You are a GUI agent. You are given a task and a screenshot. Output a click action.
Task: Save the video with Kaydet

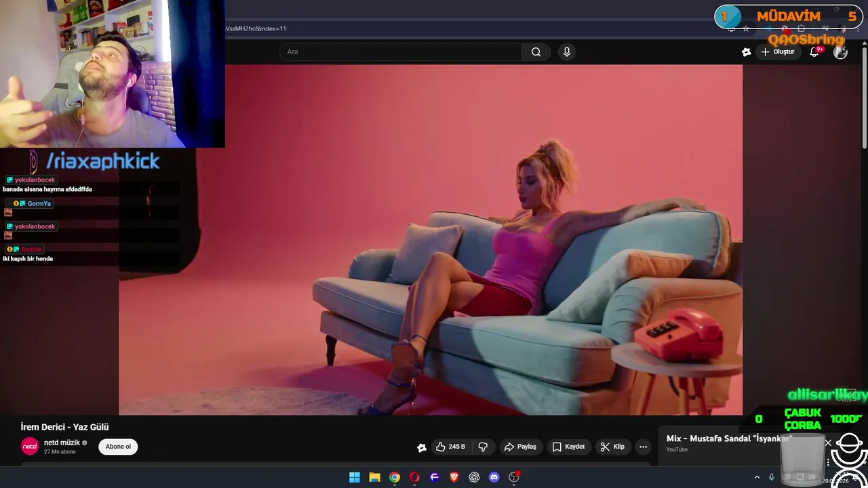click(568, 447)
